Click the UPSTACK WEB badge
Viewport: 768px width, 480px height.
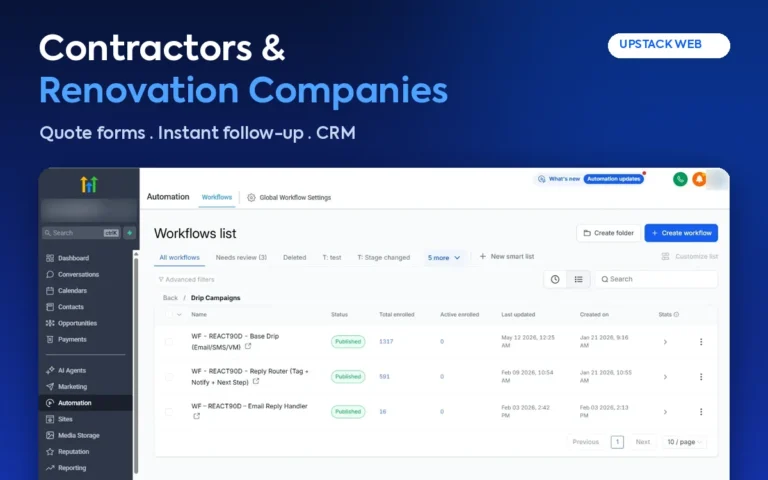coord(669,45)
